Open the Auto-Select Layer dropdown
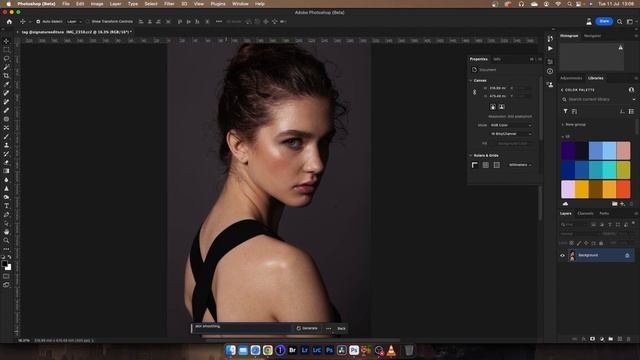The image size is (640, 360). coord(74,22)
